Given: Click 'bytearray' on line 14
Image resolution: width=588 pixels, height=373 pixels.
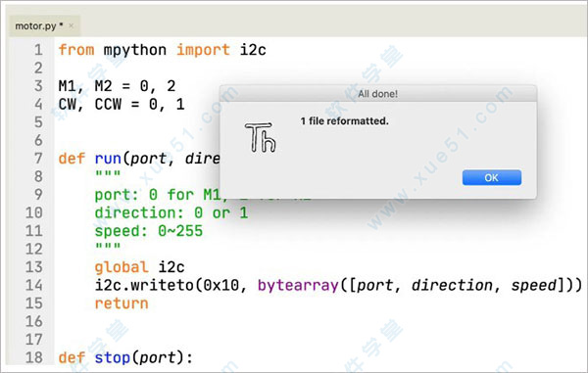Looking at the screenshot, I should pyautogui.click(x=298, y=285).
